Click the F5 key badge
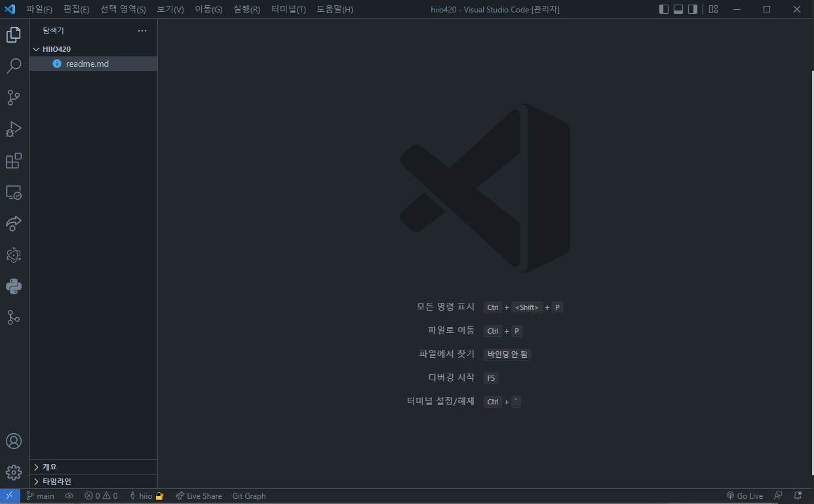This screenshot has height=504, width=814. coord(491,378)
